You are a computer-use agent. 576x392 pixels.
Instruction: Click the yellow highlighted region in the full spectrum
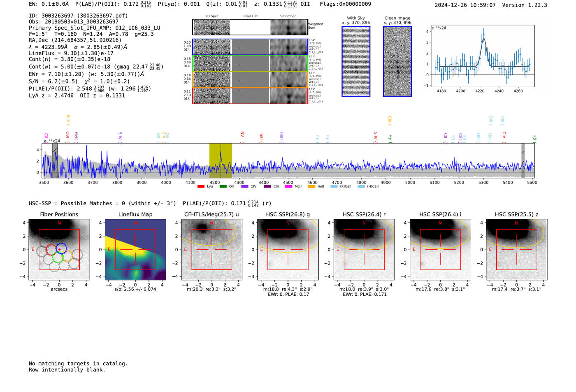click(x=221, y=161)
